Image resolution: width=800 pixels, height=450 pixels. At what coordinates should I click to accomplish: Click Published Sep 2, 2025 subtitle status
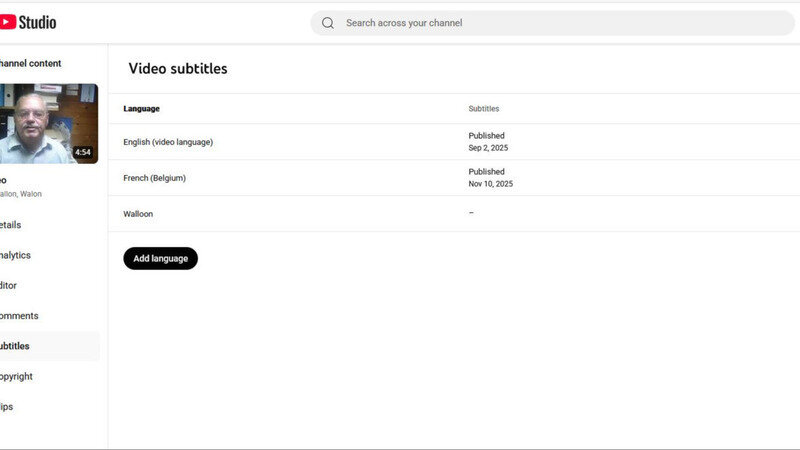tap(487, 141)
